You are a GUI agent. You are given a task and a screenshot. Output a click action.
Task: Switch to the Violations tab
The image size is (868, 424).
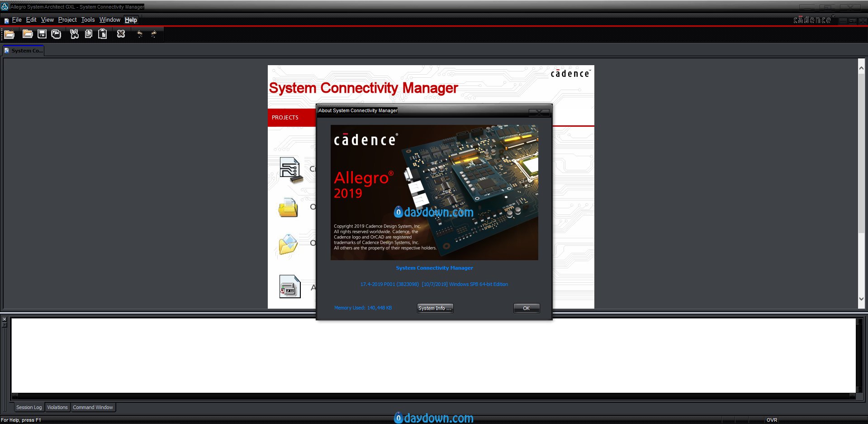coord(57,407)
